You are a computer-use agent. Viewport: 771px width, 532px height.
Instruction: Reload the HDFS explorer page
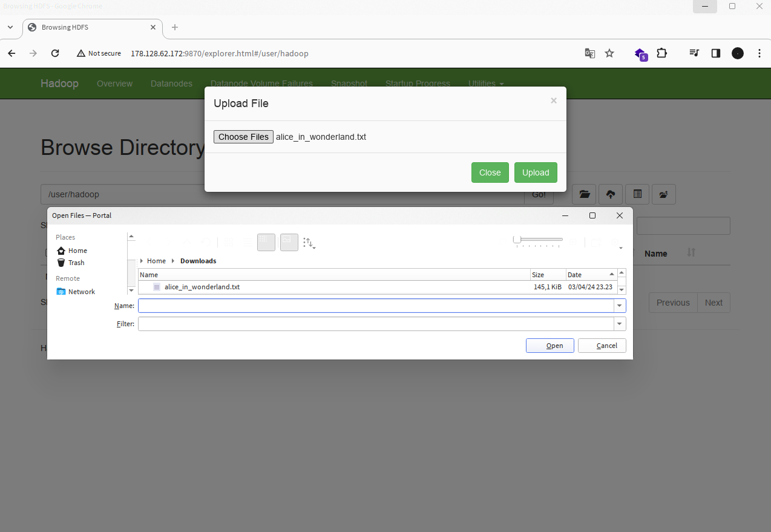pyautogui.click(x=55, y=53)
